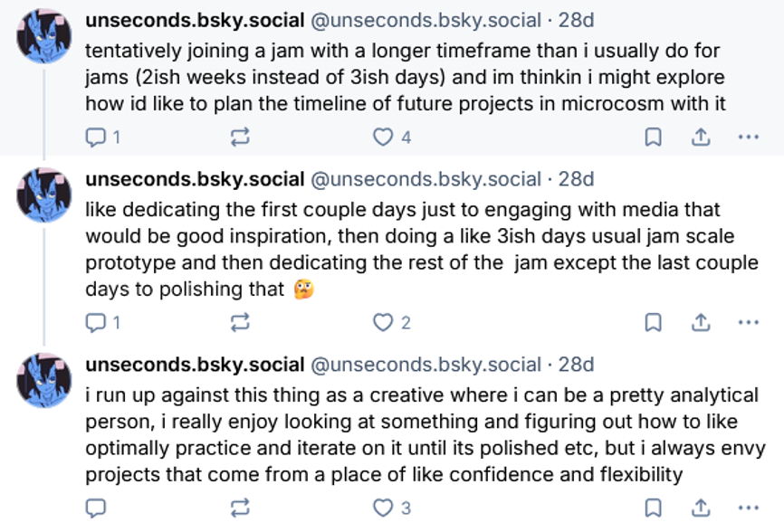Repost the post that has 2 likes
Image resolution: width=784 pixels, height=532 pixels.
point(240,322)
